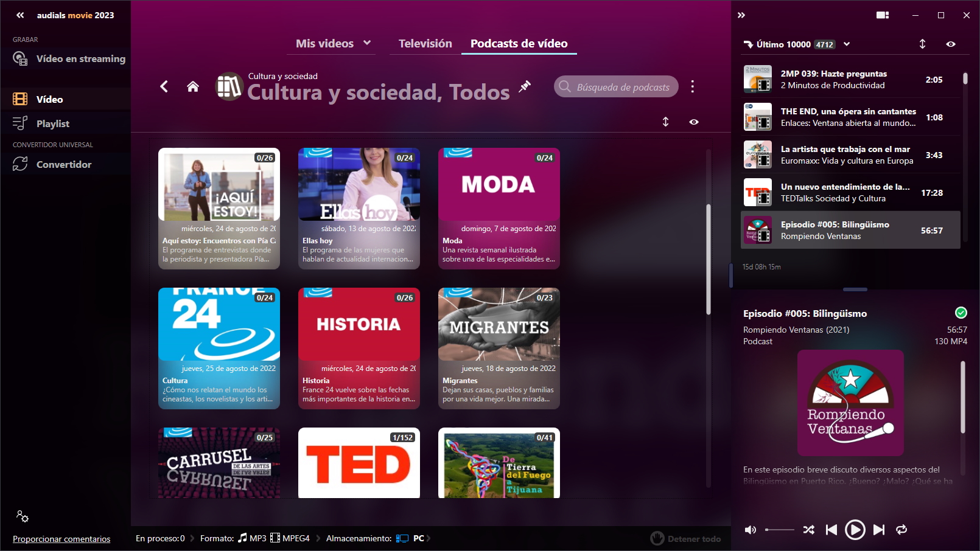
Task: Toggle repeat playback
Action: [901, 530]
